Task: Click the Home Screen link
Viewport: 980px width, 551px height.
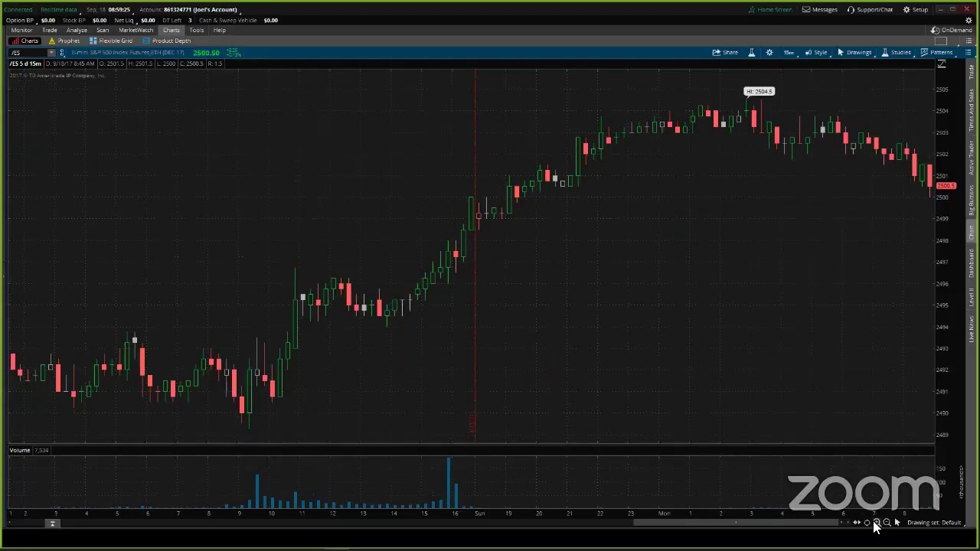Action: (770, 9)
